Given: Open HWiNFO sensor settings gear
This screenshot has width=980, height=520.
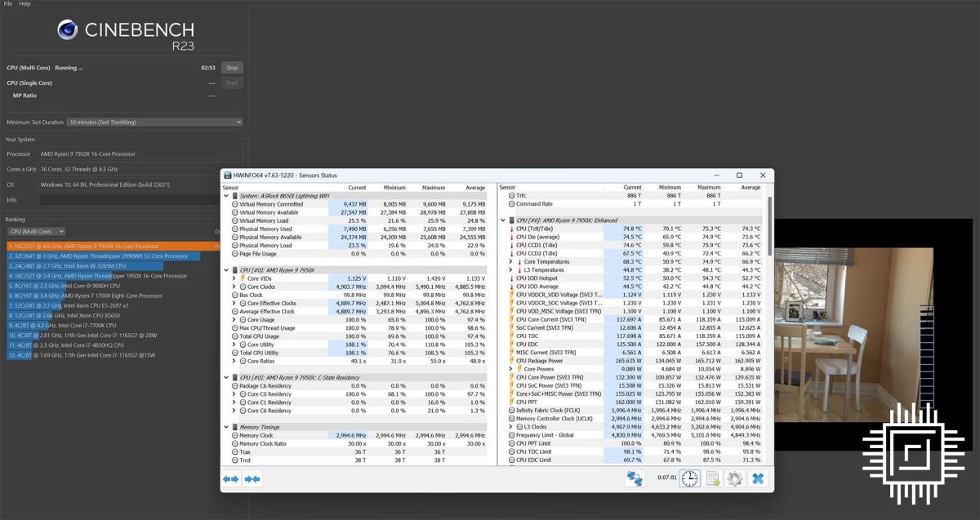Looking at the screenshot, I should 734,478.
